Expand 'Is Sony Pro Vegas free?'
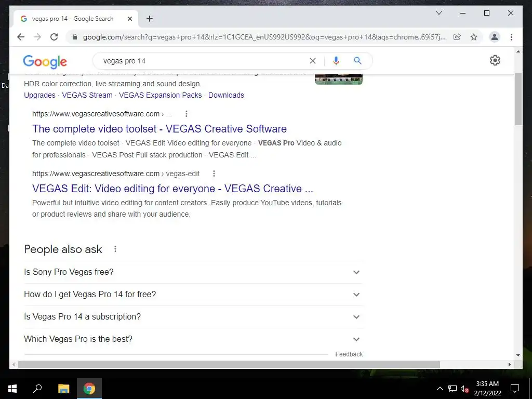 (193, 272)
